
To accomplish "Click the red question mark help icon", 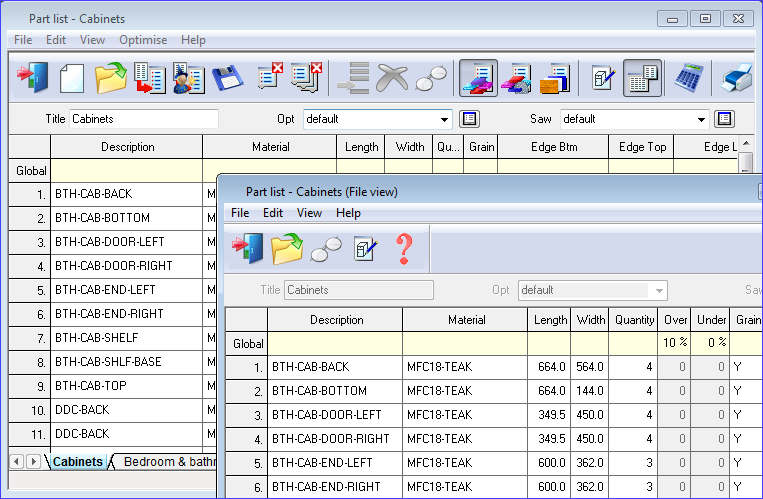I will click(x=404, y=249).
